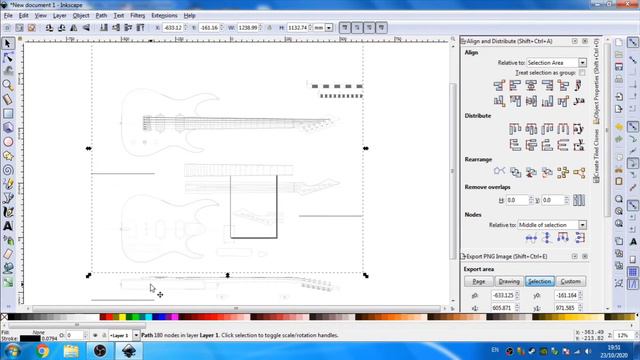Click the Remove overlaps H spinner arrows
The height and width of the screenshot is (360, 640).
[x=531, y=200]
